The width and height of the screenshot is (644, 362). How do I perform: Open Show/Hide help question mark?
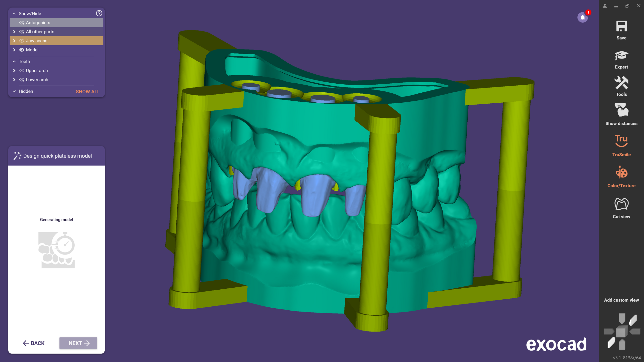point(99,13)
